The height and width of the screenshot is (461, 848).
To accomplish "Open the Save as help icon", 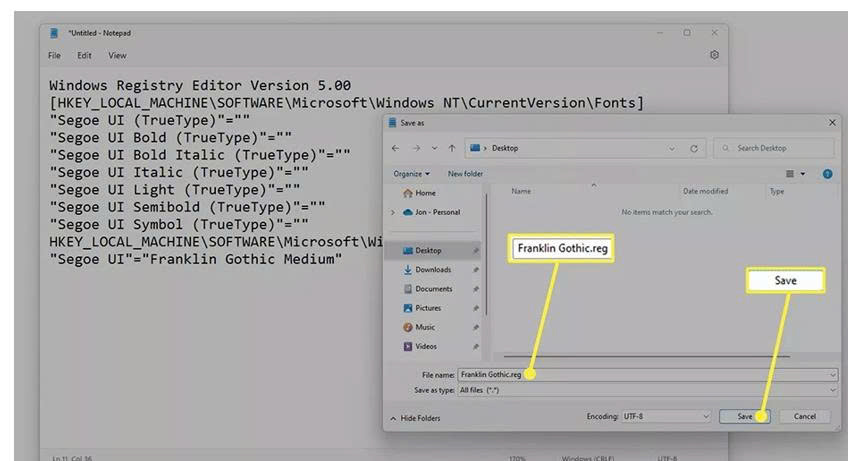I will pos(827,174).
